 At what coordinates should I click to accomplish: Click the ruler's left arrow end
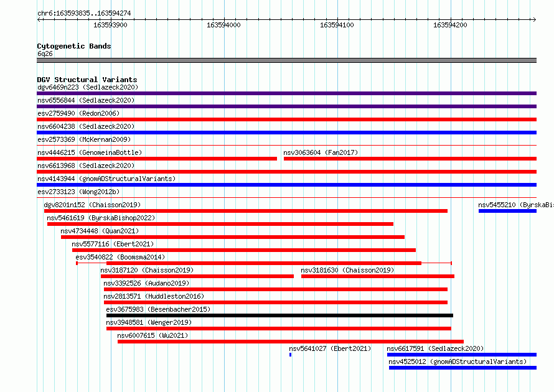click(x=39, y=19)
